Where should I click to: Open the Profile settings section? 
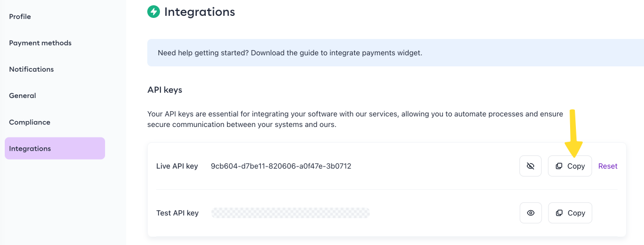[20, 17]
